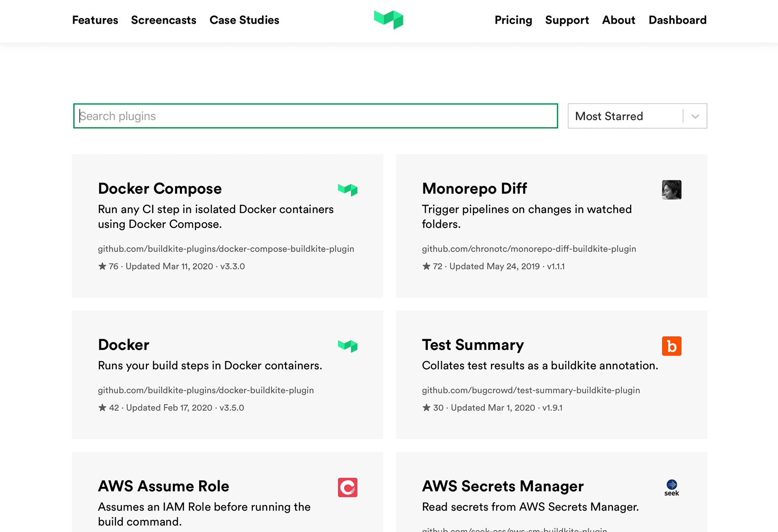Open Case Studies in navigation
Screen dimensions: 778x532
[x=244, y=20]
